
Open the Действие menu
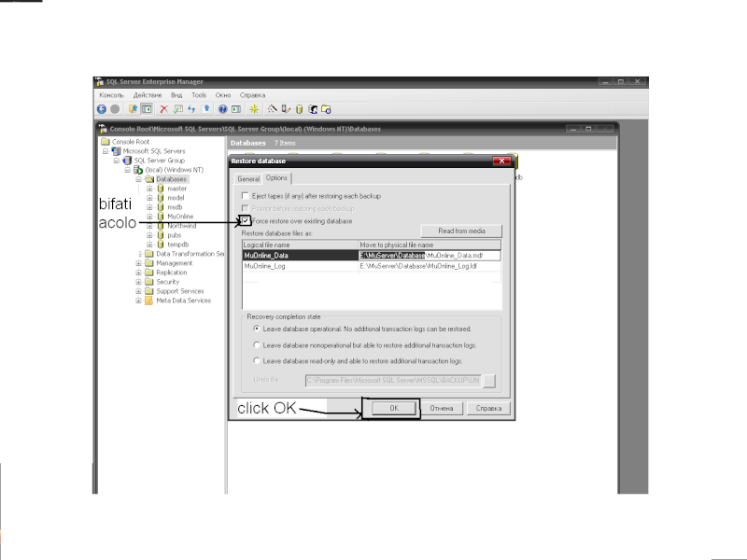click(148, 95)
